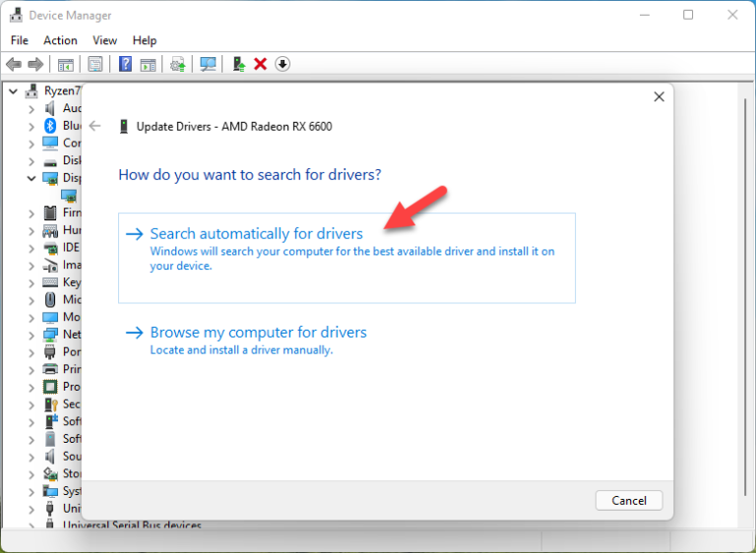Image resolution: width=756 pixels, height=553 pixels.
Task: Click the 'Update Drivers - AMD Radeon RX 6600' title
Action: (x=234, y=127)
